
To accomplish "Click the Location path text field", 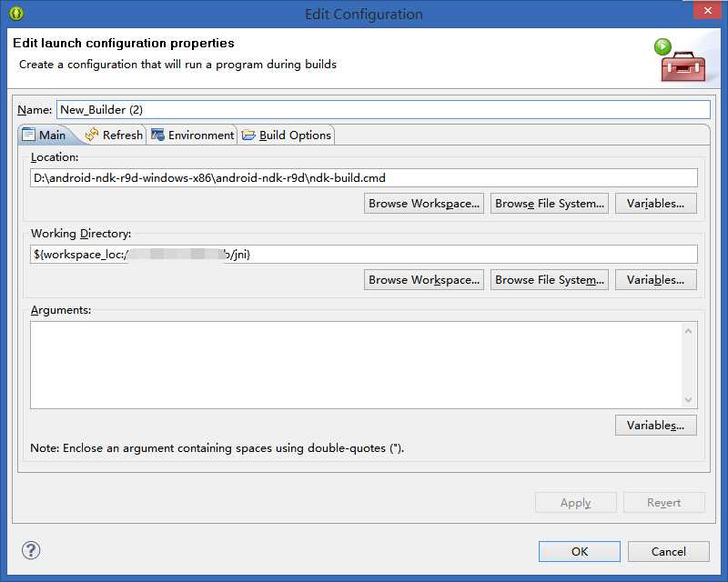I will (363, 178).
